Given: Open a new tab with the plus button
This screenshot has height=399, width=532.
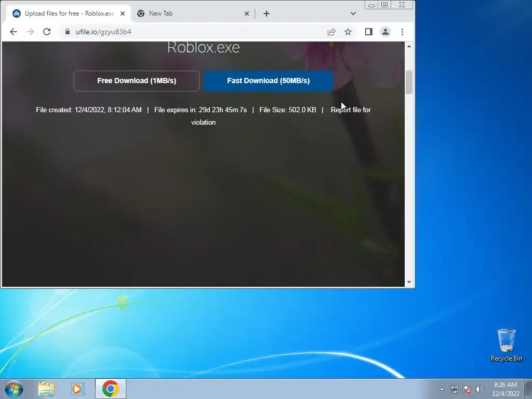Looking at the screenshot, I should [x=267, y=14].
